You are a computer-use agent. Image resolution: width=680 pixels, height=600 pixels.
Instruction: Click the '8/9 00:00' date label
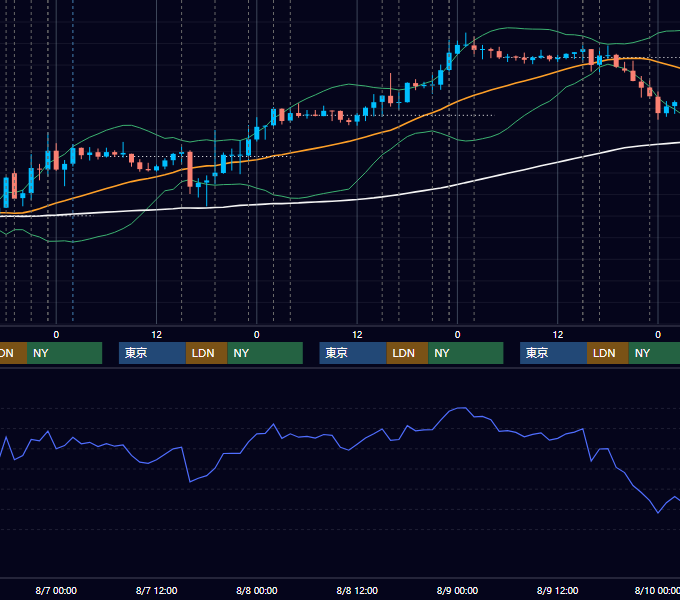(457, 590)
